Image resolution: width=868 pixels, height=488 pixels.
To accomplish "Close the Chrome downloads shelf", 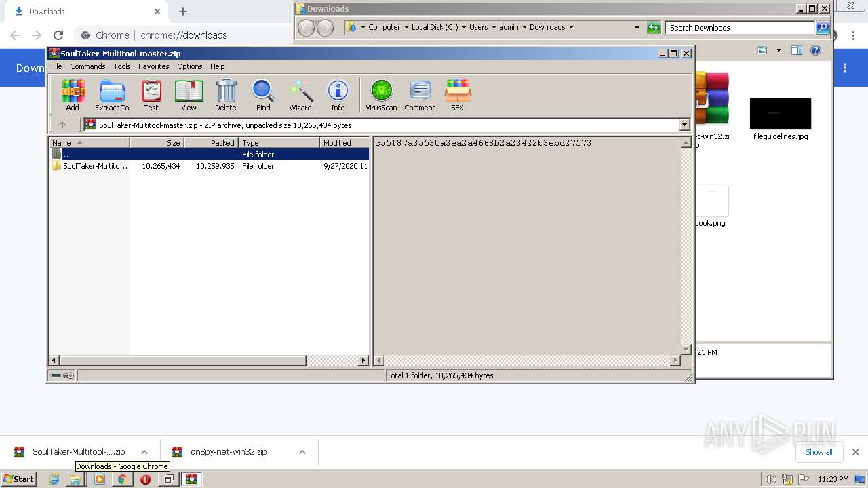I will pos(855,452).
